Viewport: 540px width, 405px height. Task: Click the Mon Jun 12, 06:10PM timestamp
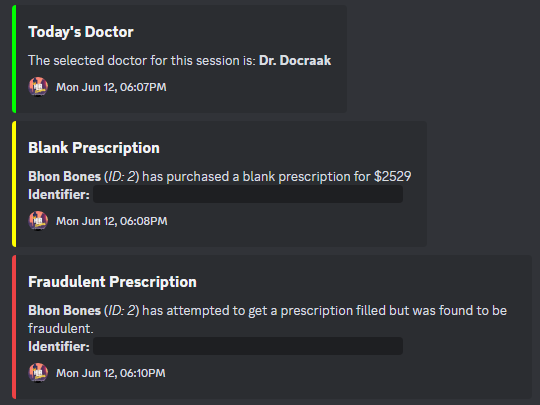pyautogui.click(x=111, y=373)
